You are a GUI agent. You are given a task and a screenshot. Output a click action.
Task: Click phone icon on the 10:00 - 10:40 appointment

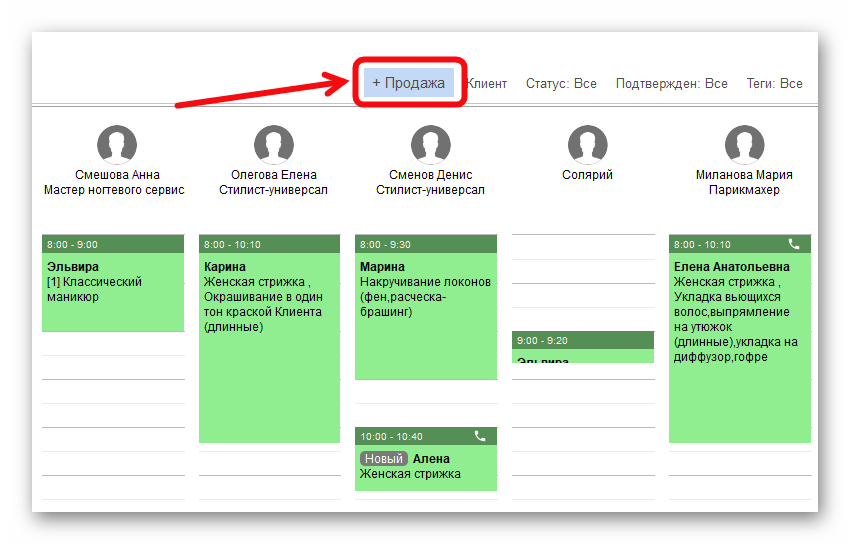click(480, 436)
